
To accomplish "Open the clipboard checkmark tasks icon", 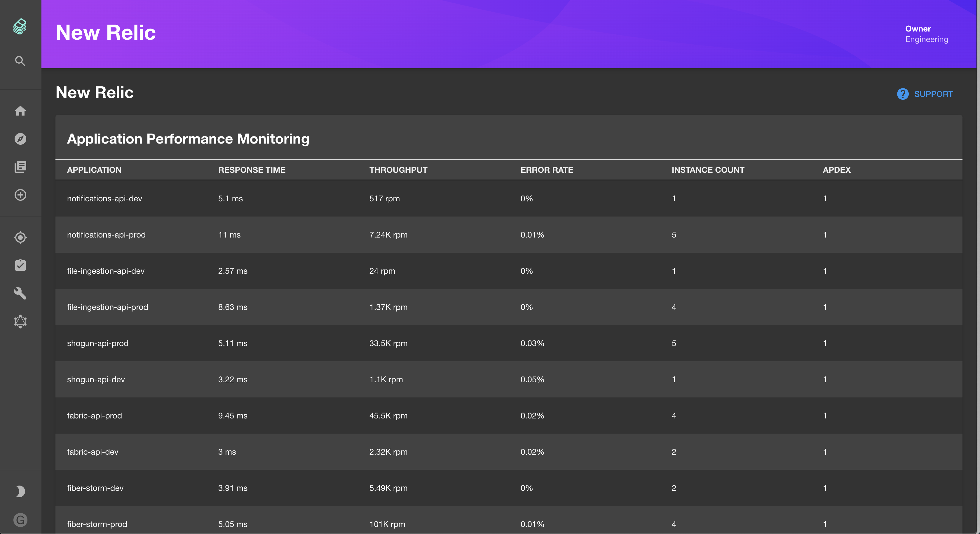I will [20, 265].
